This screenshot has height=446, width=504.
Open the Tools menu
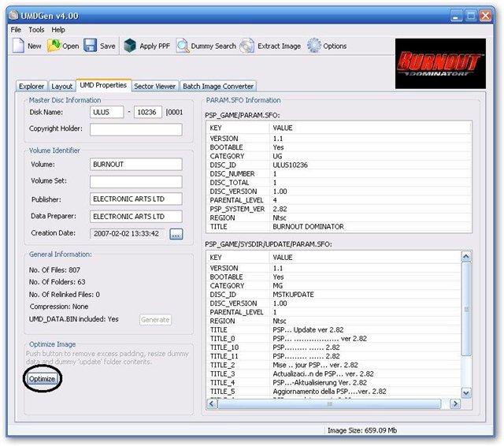coord(36,29)
